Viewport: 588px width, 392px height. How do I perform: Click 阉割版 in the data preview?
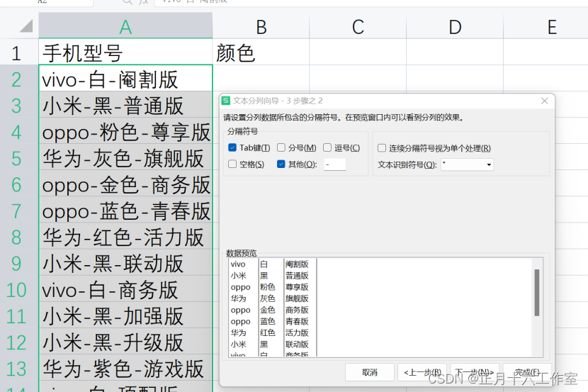point(297,264)
